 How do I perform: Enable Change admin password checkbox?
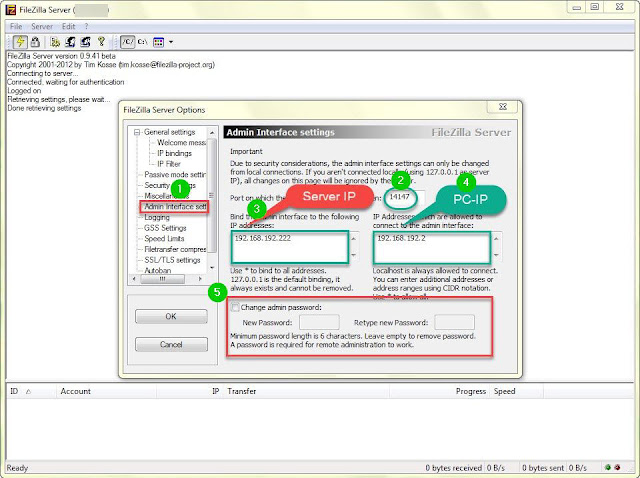click(x=235, y=307)
